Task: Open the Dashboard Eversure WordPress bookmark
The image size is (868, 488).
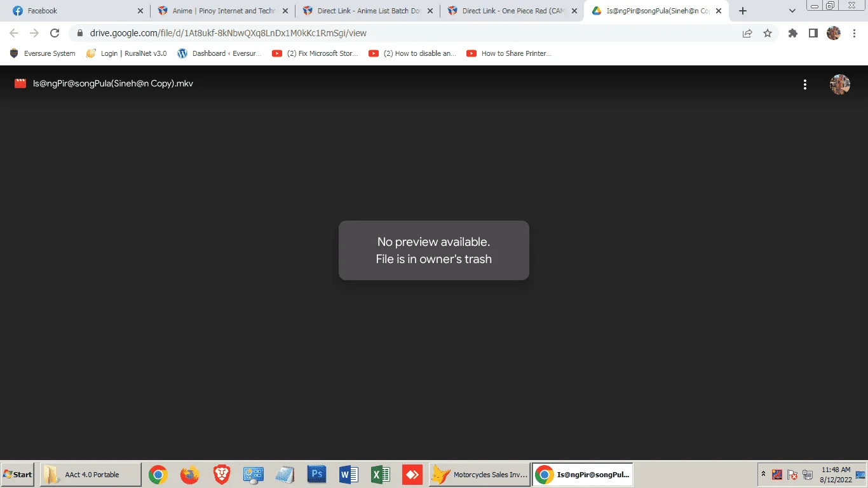Action: pyautogui.click(x=219, y=53)
